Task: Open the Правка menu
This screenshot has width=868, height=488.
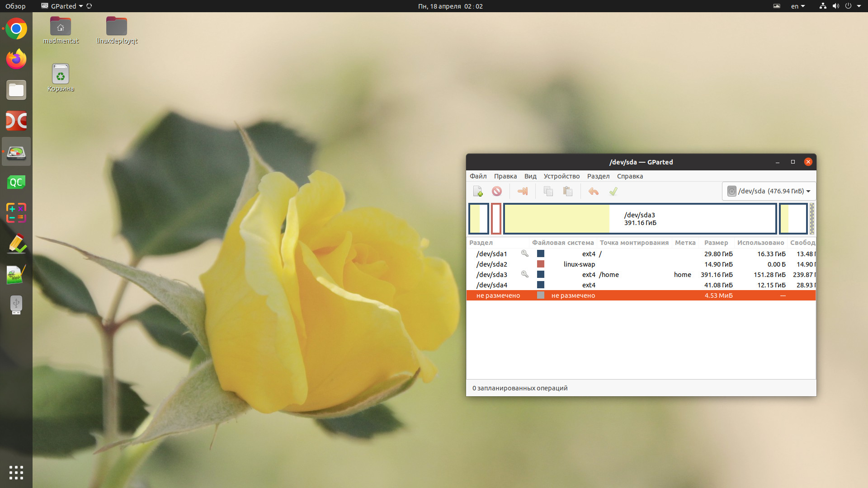Action: (505, 176)
